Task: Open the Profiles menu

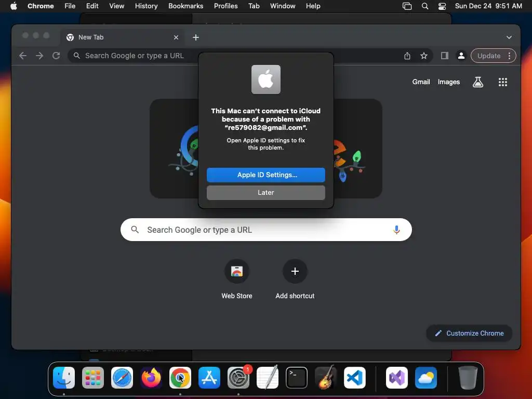Action: tap(225, 6)
